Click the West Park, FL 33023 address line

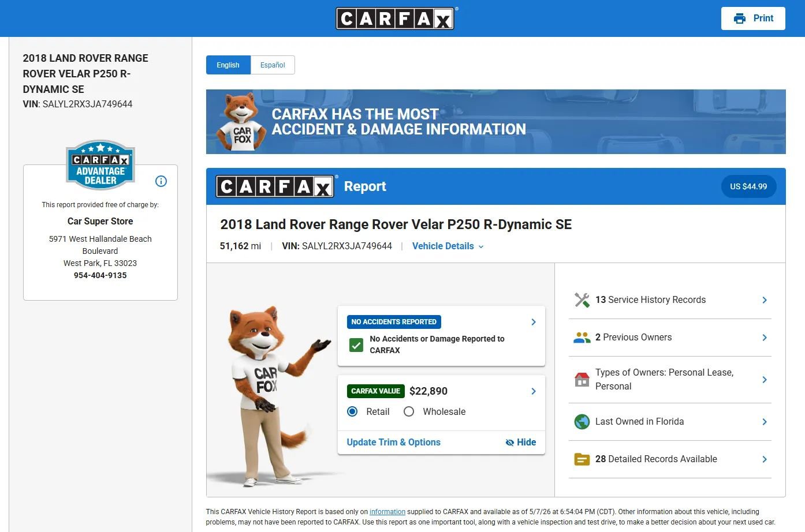[x=100, y=263]
